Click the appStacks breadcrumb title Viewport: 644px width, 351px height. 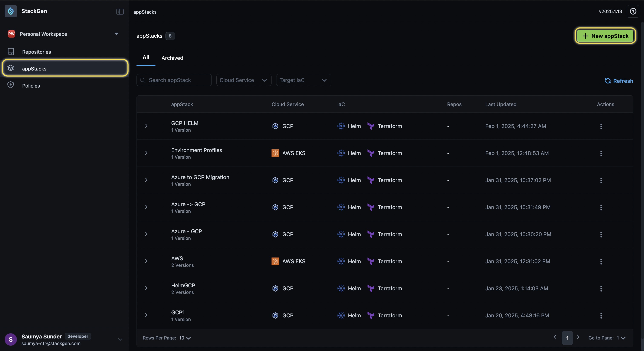click(145, 12)
